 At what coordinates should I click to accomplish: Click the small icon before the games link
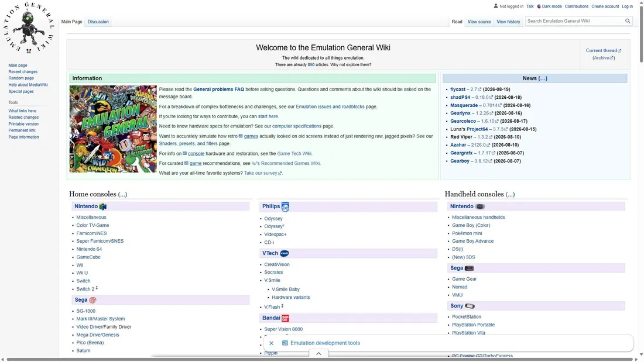(x=241, y=136)
